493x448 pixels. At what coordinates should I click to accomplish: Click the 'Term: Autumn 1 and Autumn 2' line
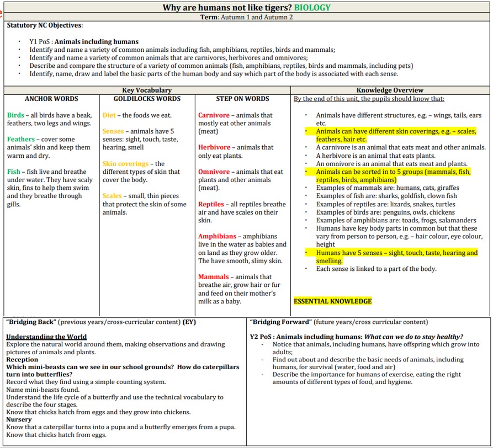tap(246, 17)
